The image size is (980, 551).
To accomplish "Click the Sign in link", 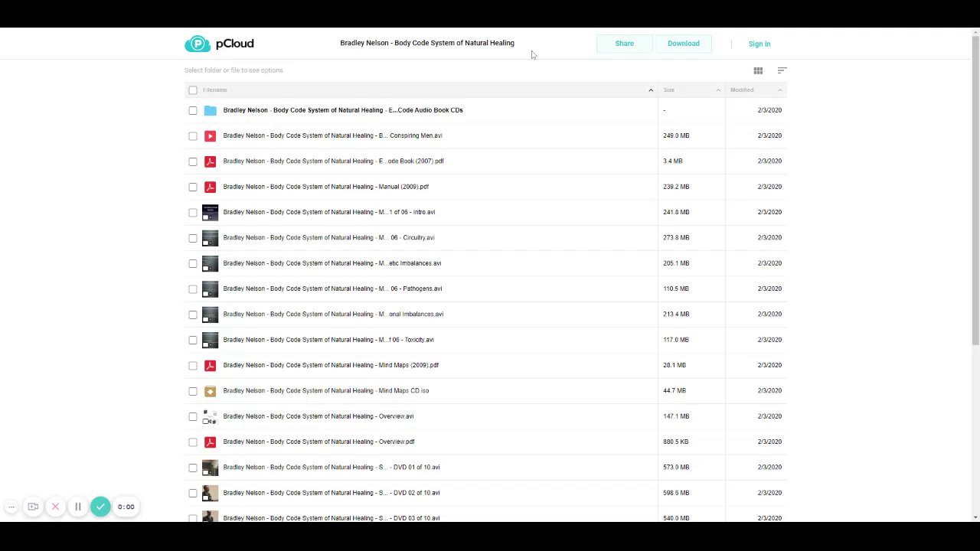I will (x=759, y=44).
